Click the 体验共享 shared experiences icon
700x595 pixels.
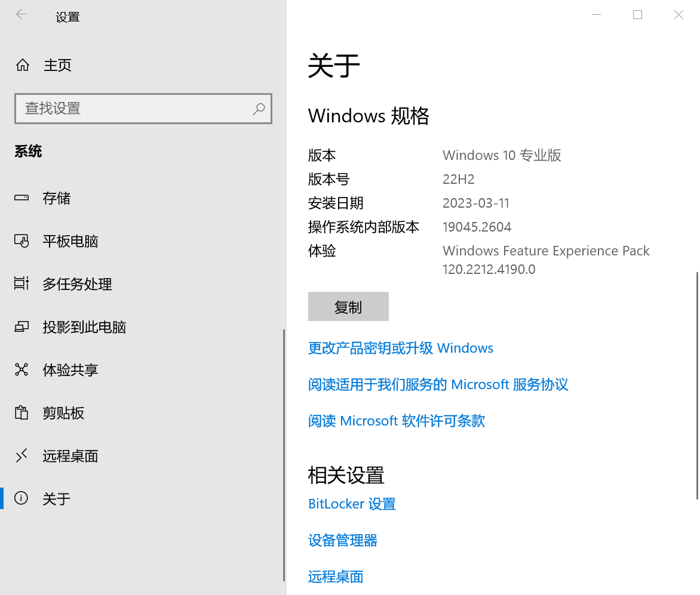22,369
